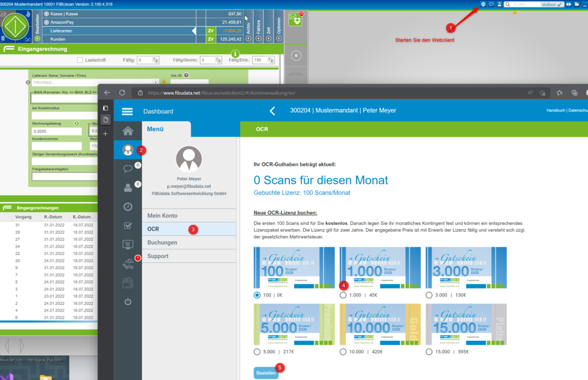Open Support menu entry
The height and width of the screenshot is (380, 588).
(x=189, y=256)
